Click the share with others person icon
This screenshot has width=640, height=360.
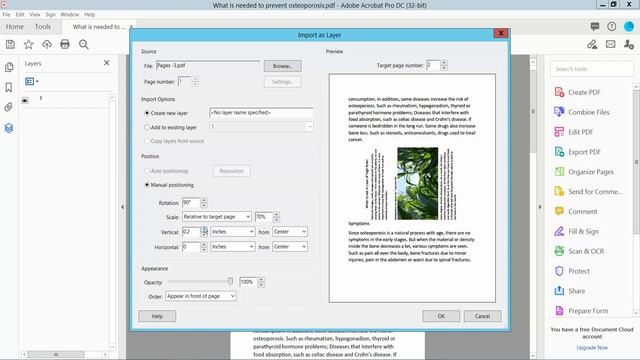tap(629, 44)
